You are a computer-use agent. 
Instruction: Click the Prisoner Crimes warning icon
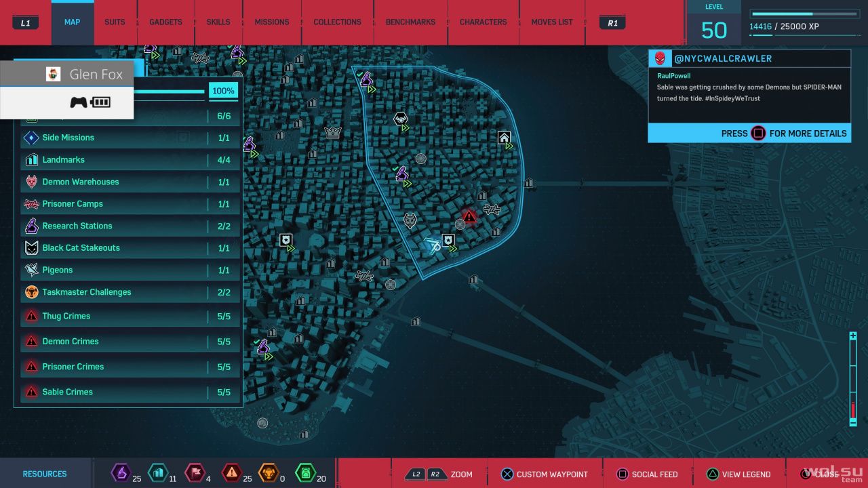pos(31,367)
